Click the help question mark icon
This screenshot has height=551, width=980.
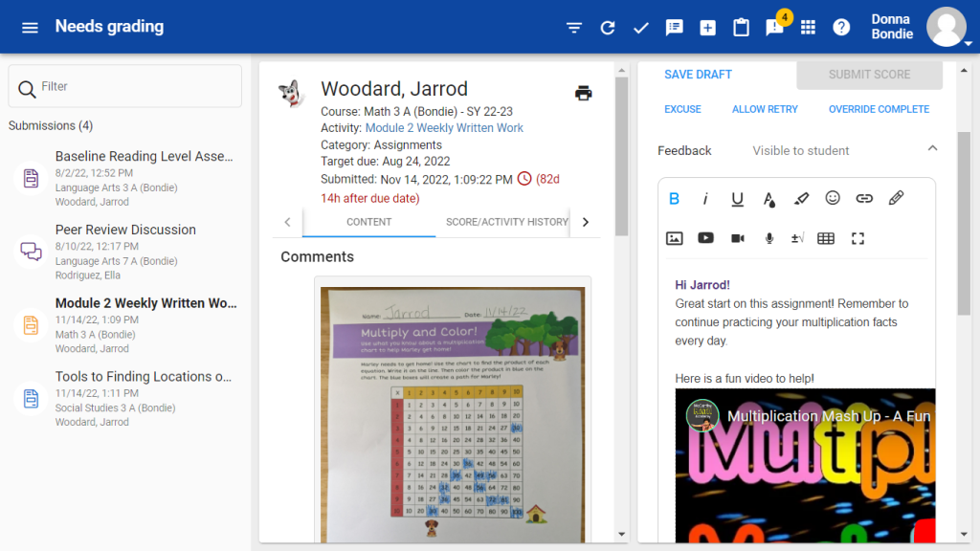tap(841, 28)
